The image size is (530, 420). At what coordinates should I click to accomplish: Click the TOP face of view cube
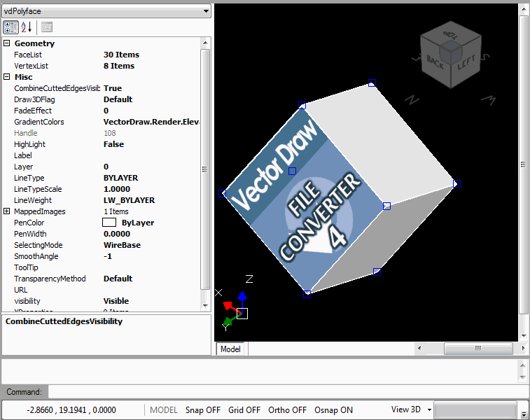[452, 35]
